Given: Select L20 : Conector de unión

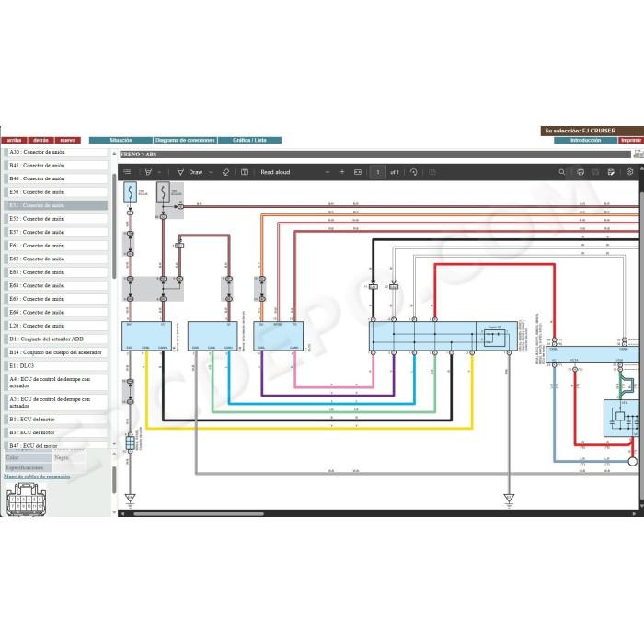Looking at the screenshot, I should (x=57, y=326).
